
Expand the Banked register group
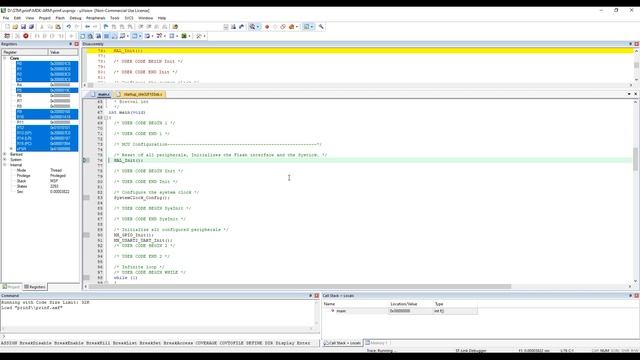pos(5,154)
